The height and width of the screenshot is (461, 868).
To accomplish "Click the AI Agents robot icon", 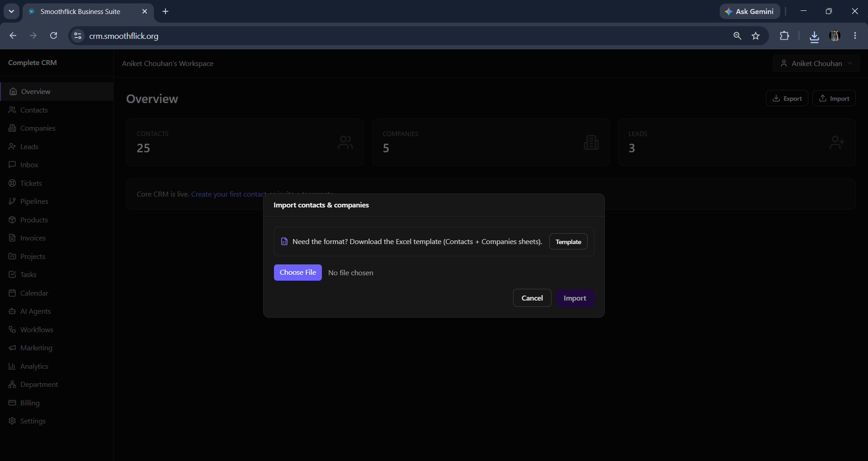I will pyautogui.click(x=12, y=311).
